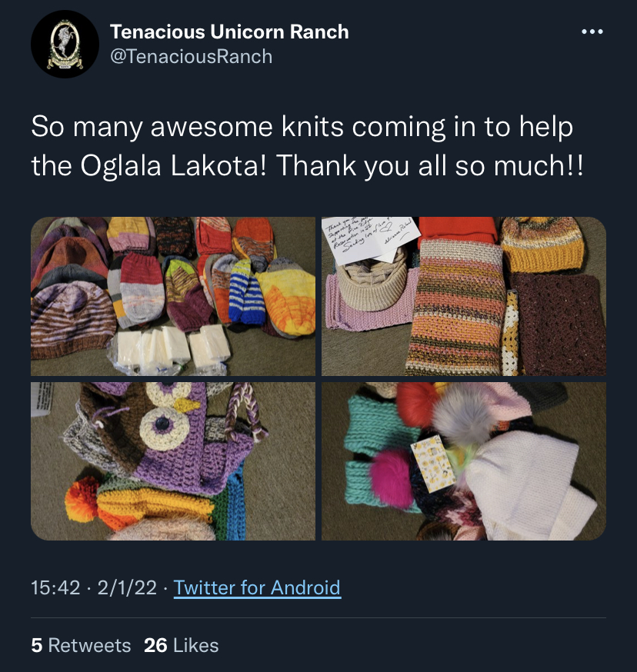The width and height of the screenshot is (637, 672).
Task: View the list of 5 Retweets
Action: click(x=81, y=645)
